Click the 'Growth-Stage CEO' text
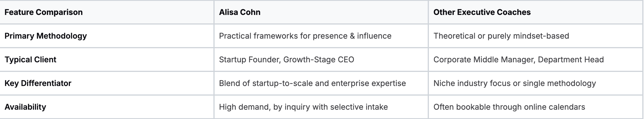This screenshot has width=644, height=119. [319, 60]
